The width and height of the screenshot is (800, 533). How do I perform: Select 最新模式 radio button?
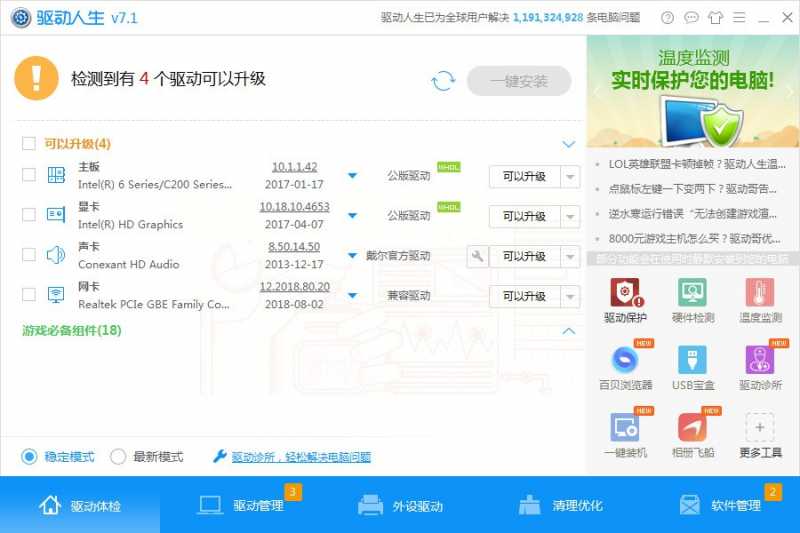[x=118, y=456]
